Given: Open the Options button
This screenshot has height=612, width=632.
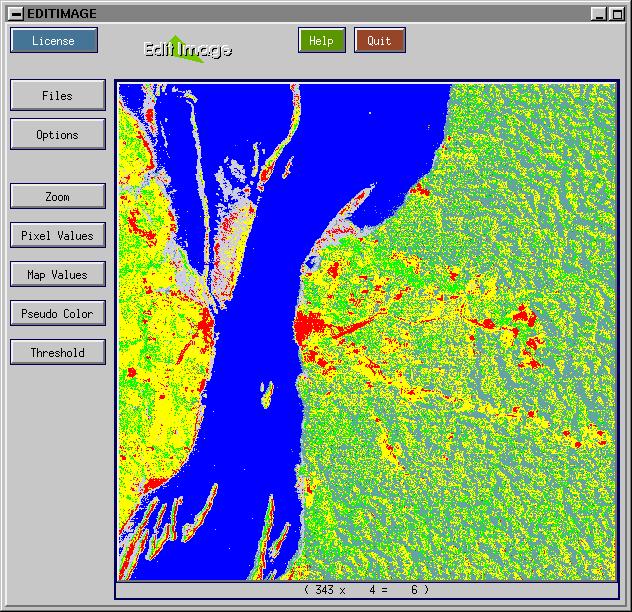Looking at the screenshot, I should pos(58,134).
